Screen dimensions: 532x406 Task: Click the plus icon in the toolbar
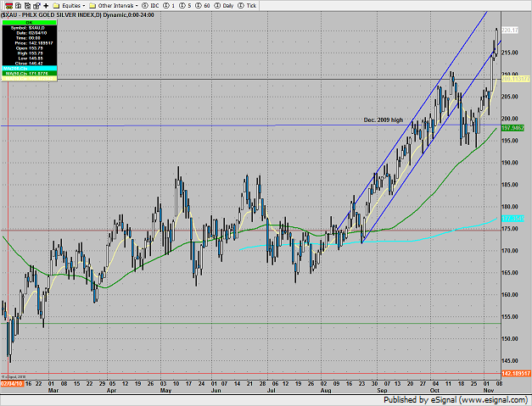[x=46, y=5]
